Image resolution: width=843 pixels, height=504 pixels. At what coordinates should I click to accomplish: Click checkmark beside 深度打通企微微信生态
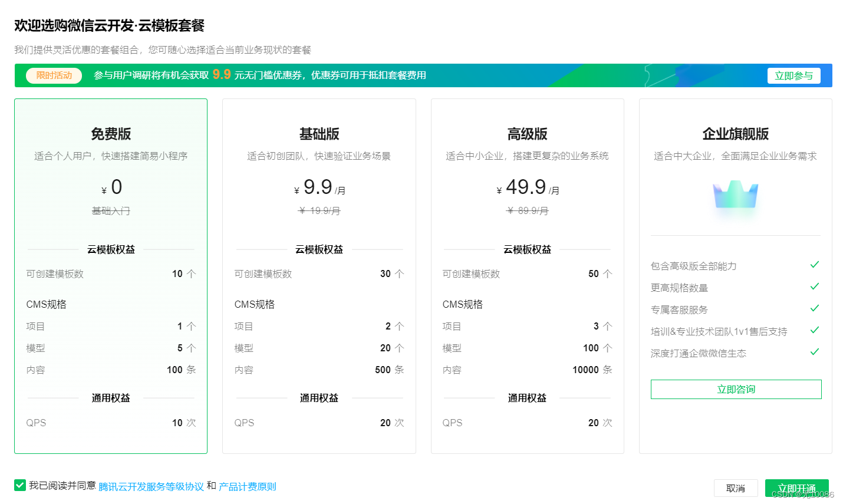815,352
